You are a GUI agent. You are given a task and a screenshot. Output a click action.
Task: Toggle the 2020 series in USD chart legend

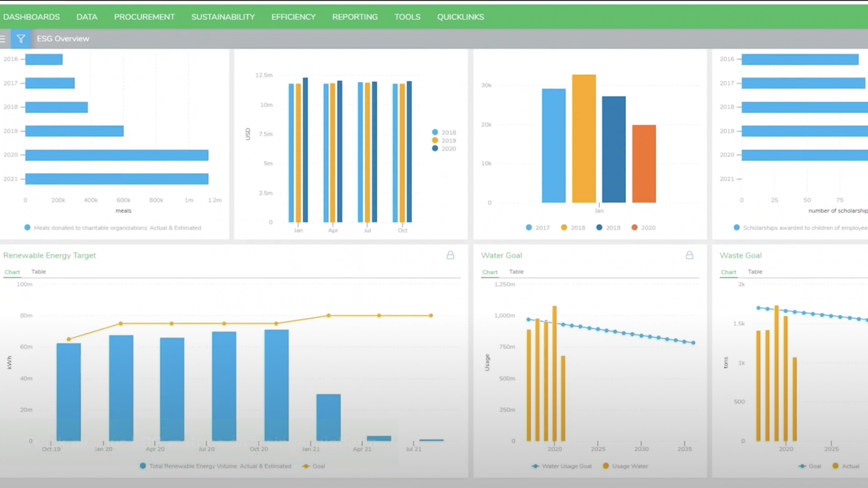coord(444,149)
